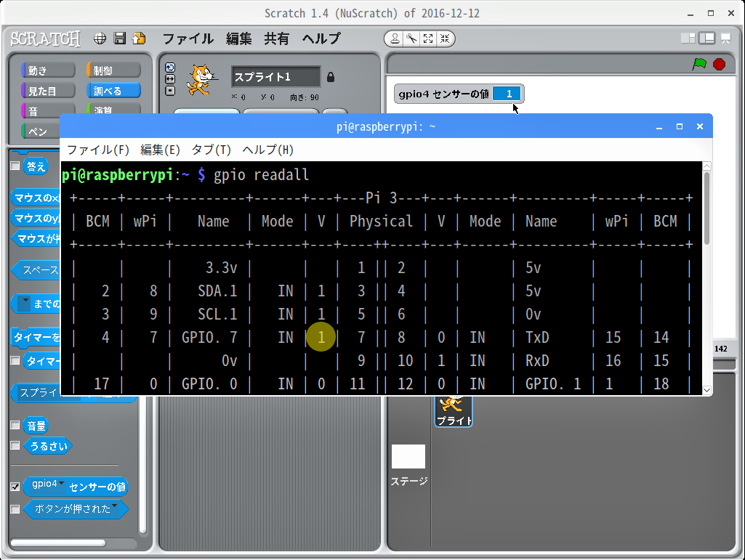The height and width of the screenshot is (560, 745).
Task: Open terminal 編集(E) menu
Action: (x=160, y=150)
